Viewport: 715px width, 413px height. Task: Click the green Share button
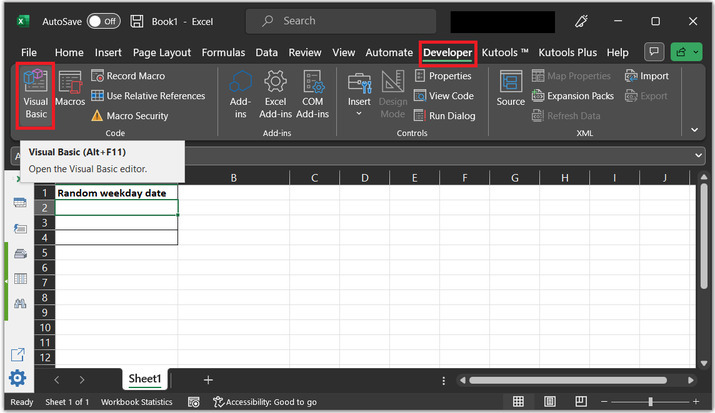pyautogui.click(x=686, y=52)
